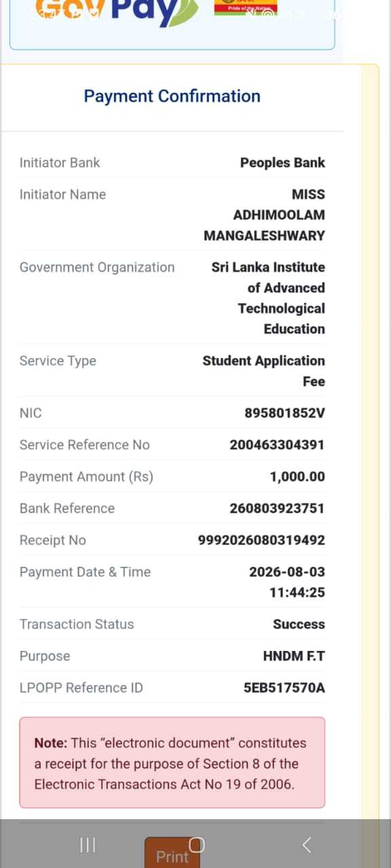Tap Receipt No 9992026080319492
This screenshot has width=391, height=868.
[x=261, y=540]
